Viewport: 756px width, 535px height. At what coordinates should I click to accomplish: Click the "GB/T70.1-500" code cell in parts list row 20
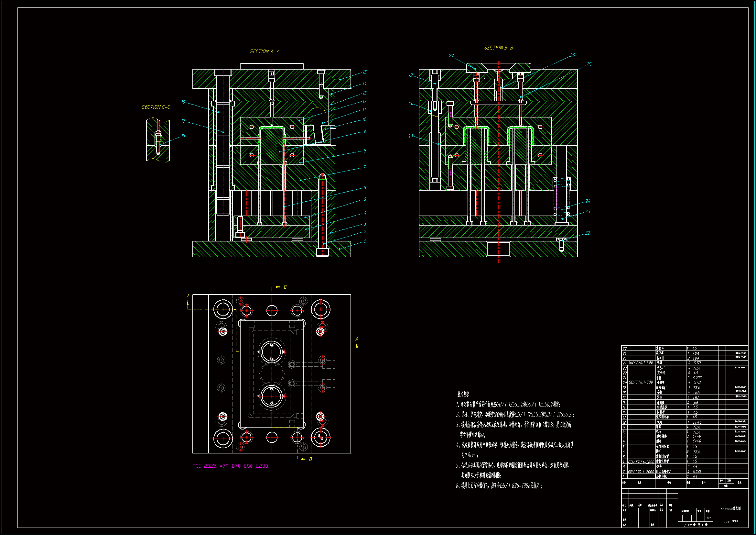(x=641, y=382)
